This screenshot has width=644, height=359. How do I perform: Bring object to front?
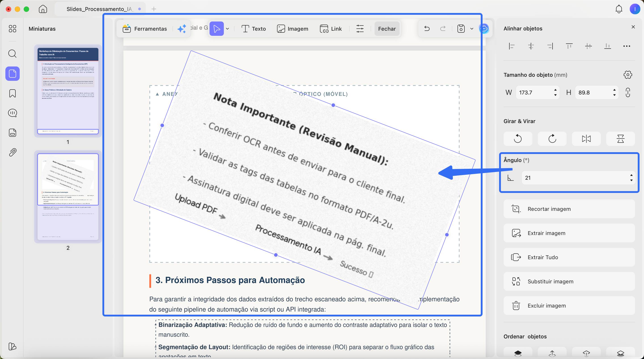[518, 353]
